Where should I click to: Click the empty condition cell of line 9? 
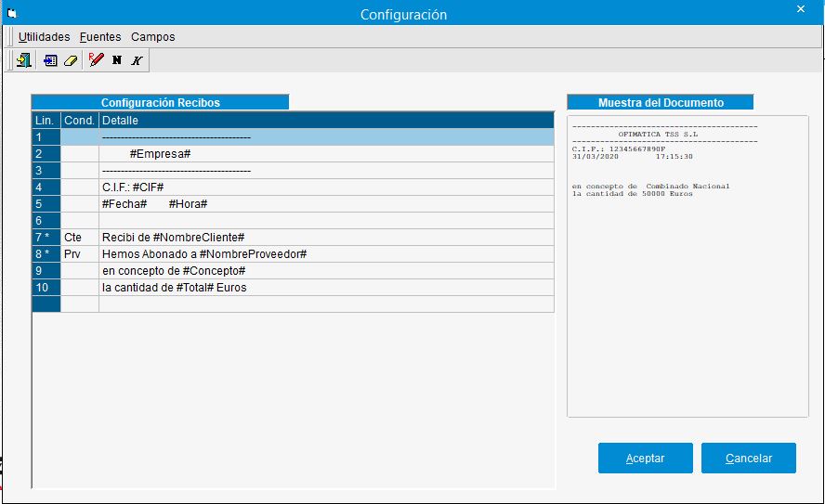[80, 271]
